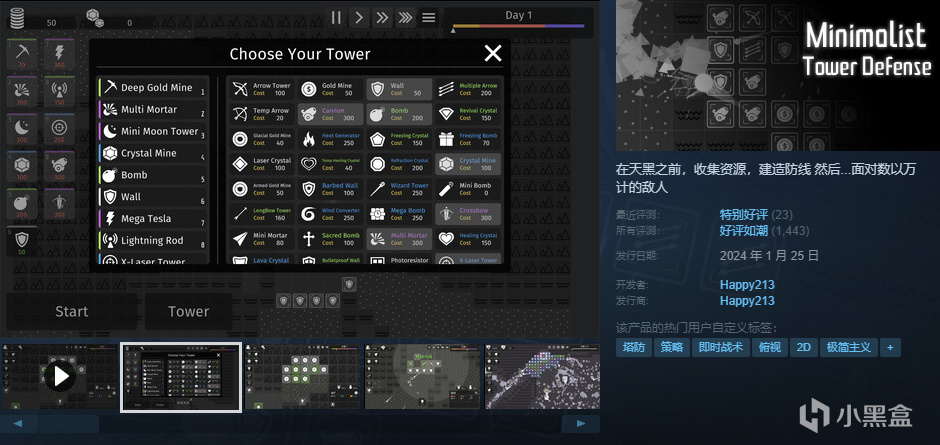Pick the LongBow Tower card
Screen dimensions: 940x445
[x=262, y=214]
